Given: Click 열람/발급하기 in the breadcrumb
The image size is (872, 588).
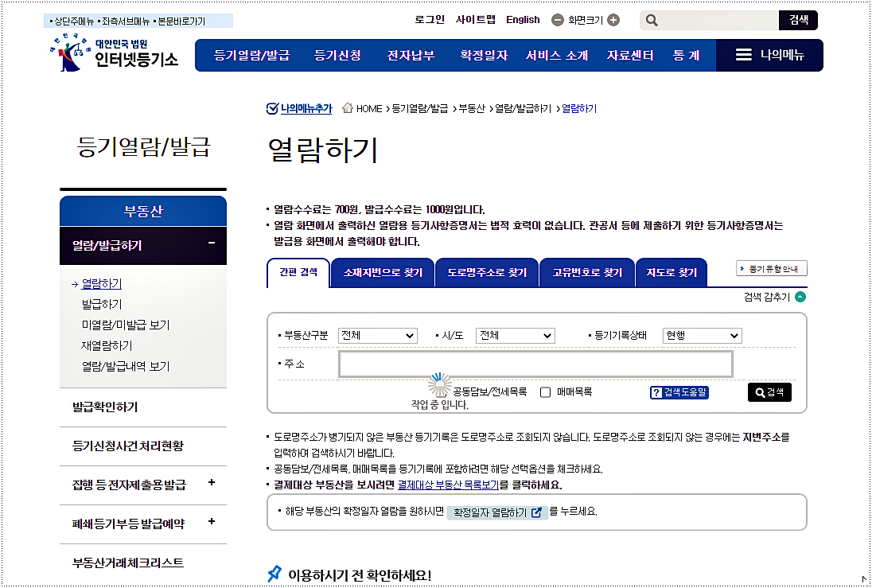Looking at the screenshot, I should (523, 108).
